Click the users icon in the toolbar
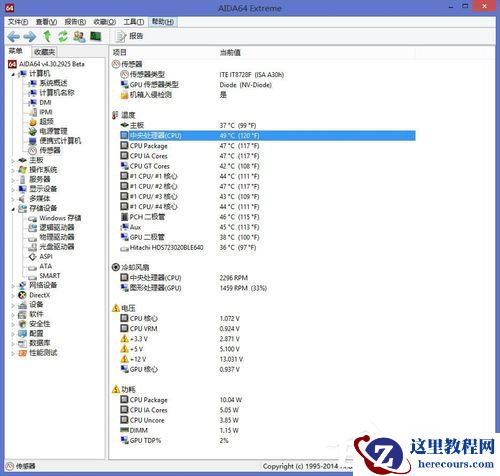The height and width of the screenshot is (476, 500). [79, 36]
